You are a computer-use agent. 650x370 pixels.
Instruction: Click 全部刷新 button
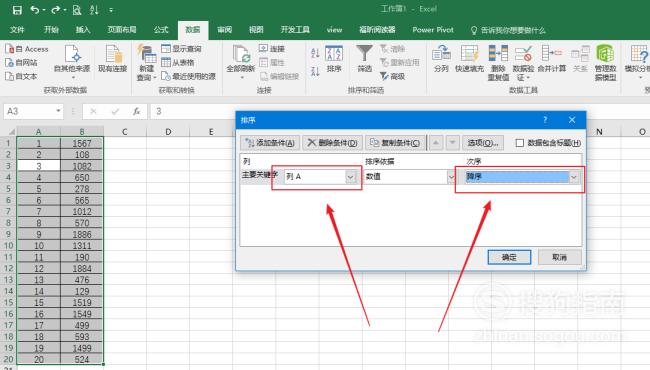point(241,61)
